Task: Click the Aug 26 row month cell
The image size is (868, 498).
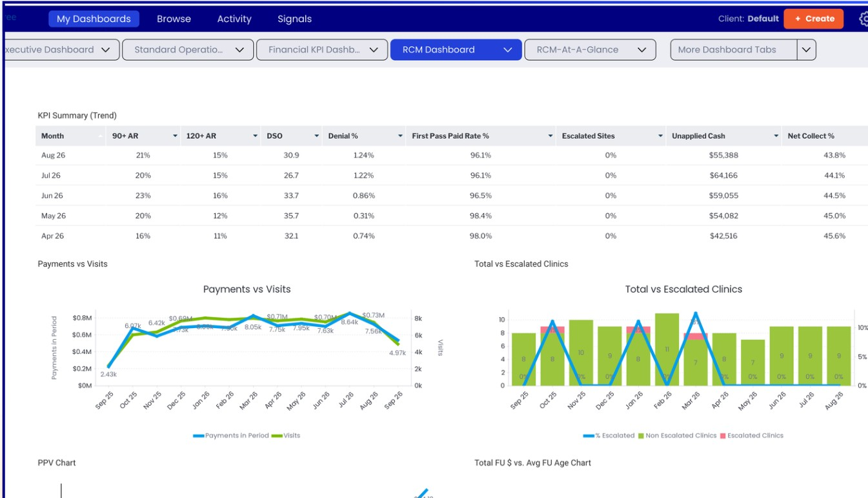Action: tap(53, 156)
